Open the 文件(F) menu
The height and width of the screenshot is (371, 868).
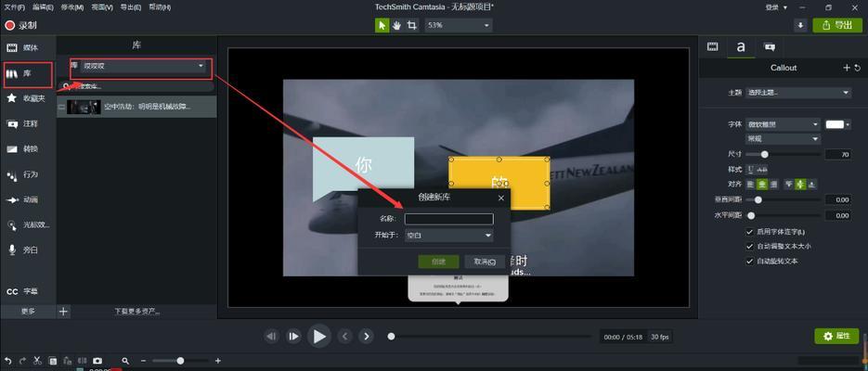coord(15,7)
